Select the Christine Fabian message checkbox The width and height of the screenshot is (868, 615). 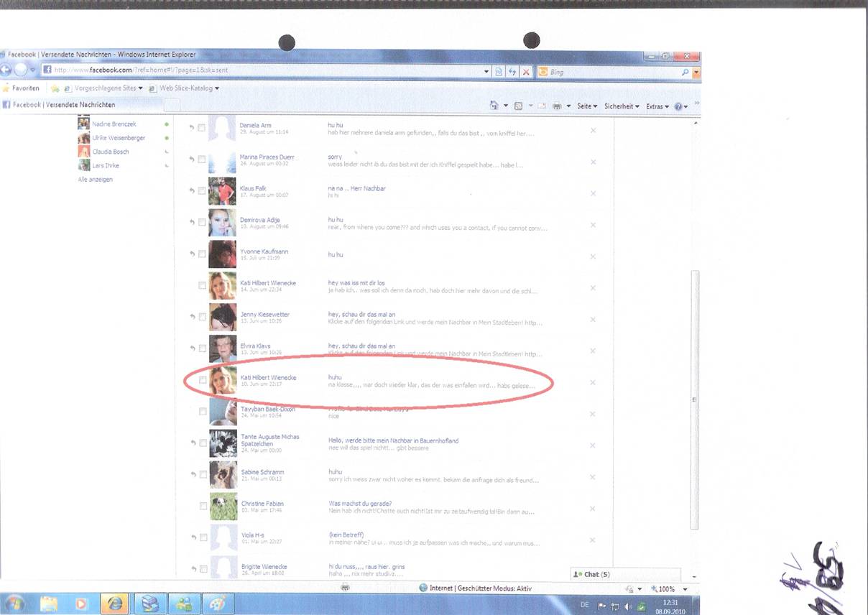(203, 506)
